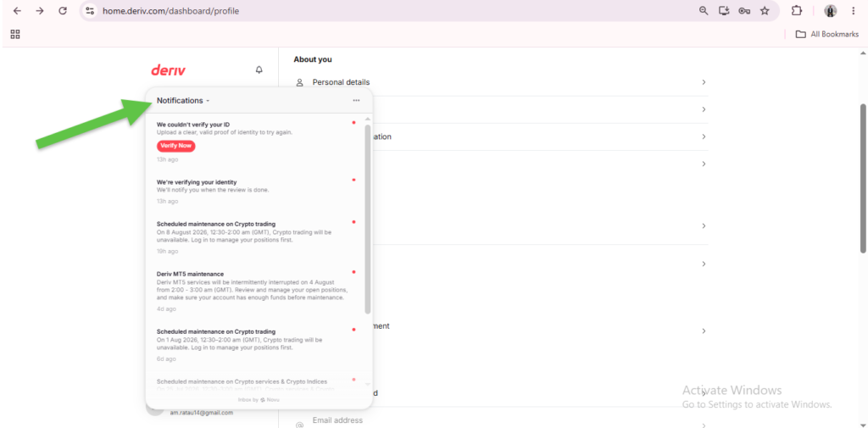Click the '19h ago' timestamp
The image size is (868, 428).
click(167, 252)
